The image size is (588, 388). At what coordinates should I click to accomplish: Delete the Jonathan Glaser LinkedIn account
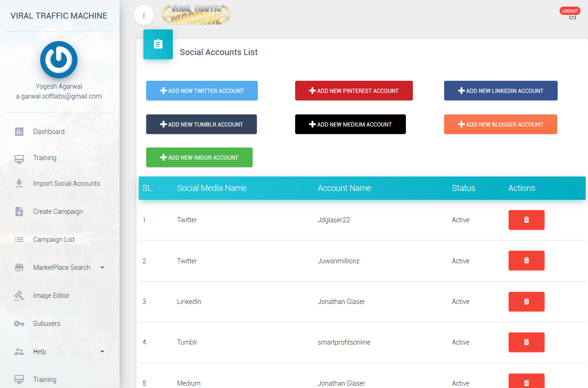coord(526,302)
